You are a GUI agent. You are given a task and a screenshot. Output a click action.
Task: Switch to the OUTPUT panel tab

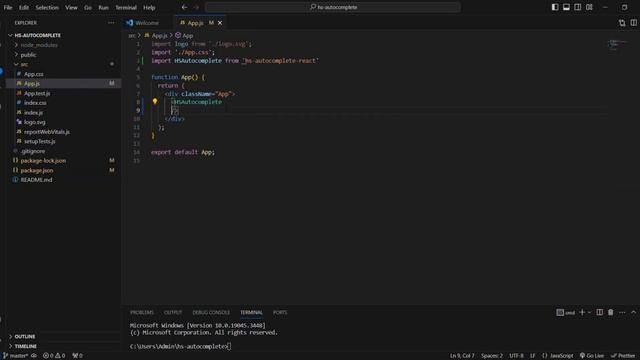coord(173,313)
